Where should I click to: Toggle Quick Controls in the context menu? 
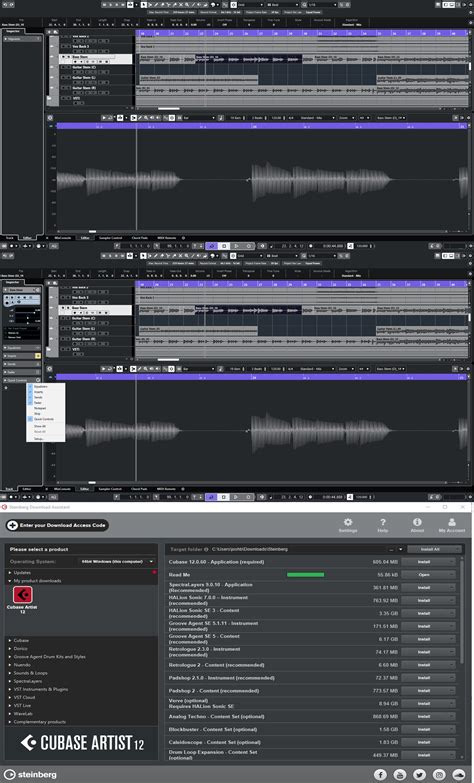(x=30, y=419)
